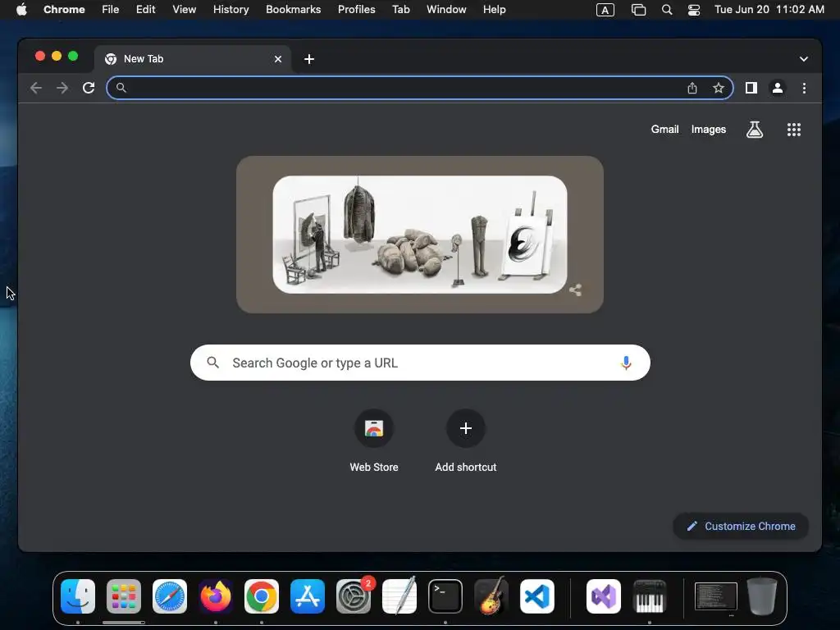Open the Help menu
Screen dimensions: 840x630
coord(494,10)
